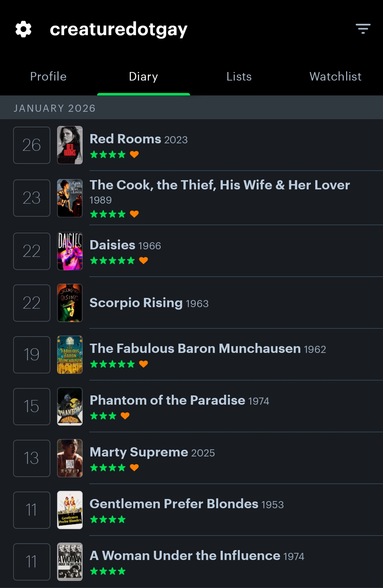Image resolution: width=383 pixels, height=588 pixels.
Task: Tap the orange heart beside Red Rooms
Action: (x=134, y=155)
